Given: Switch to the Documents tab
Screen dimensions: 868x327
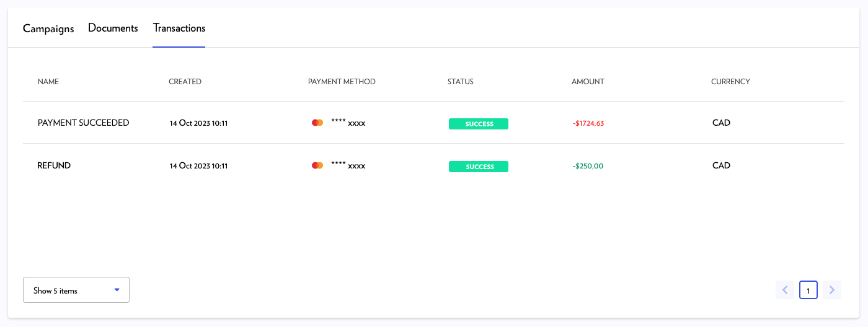Looking at the screenshot, I should point(113,28).
